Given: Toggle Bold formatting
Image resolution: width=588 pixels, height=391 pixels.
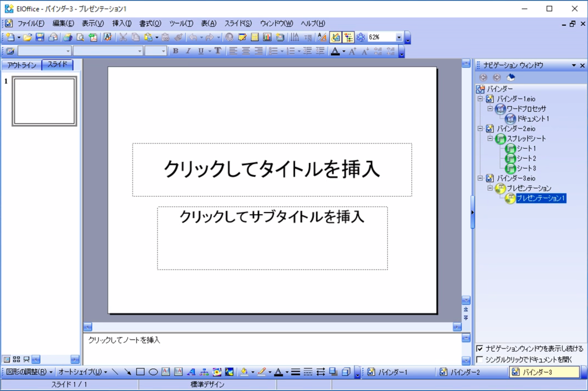Looking at the screenshot, I should coord(176,51).
